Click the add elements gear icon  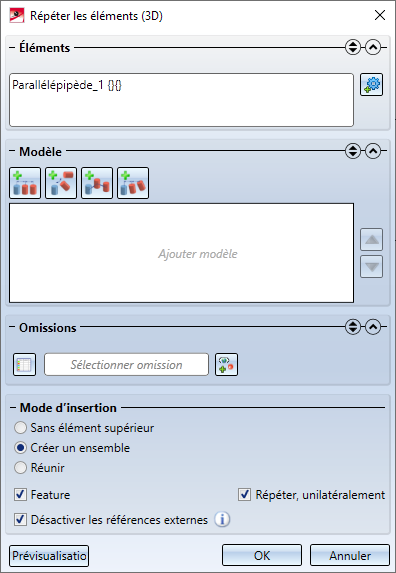click(372, 85)
